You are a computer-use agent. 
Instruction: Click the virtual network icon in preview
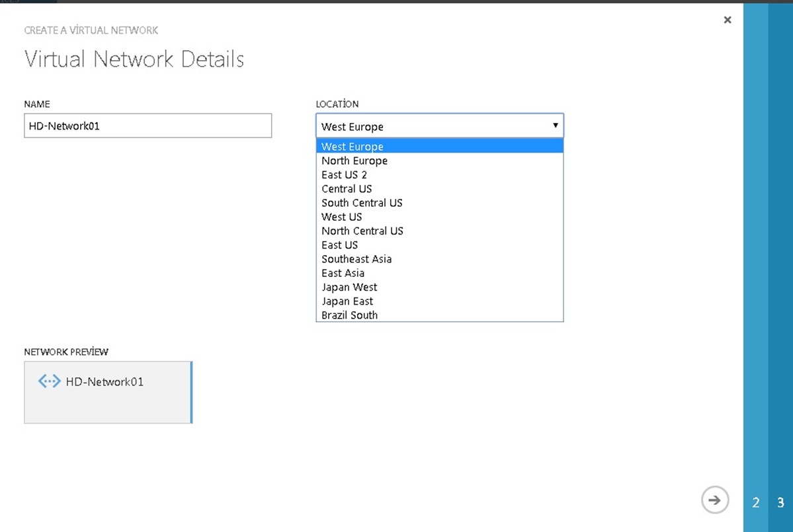pyautogui.click(x=49, y=381)
